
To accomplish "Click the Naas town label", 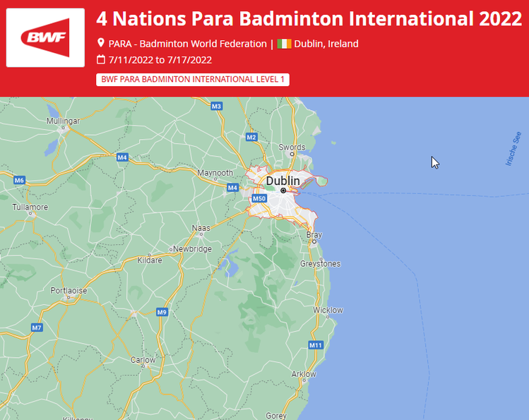I will click(x=201, y=228).
